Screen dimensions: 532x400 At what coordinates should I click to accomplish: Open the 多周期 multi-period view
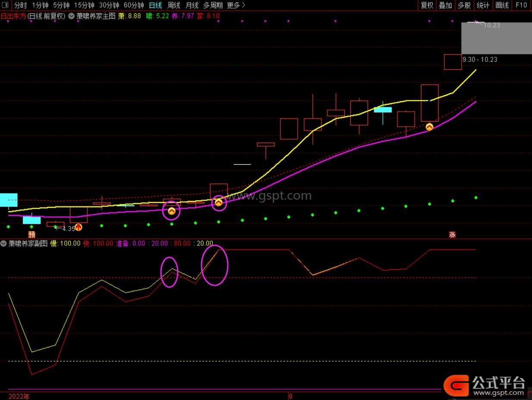[x=213, y=5]
